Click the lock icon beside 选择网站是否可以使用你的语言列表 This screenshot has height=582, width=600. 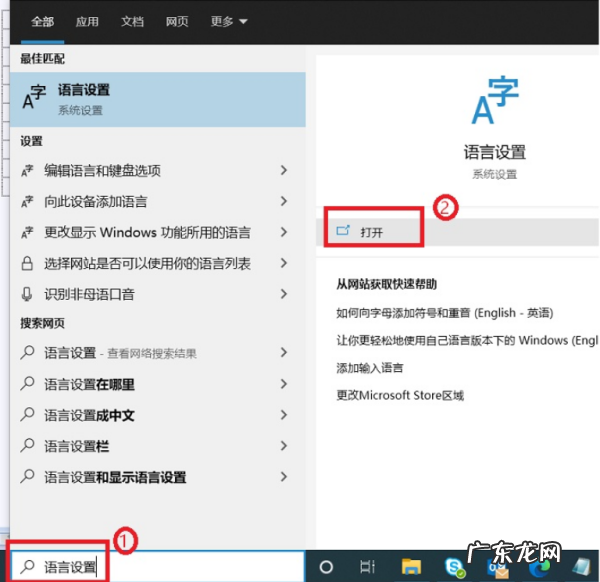29,264
